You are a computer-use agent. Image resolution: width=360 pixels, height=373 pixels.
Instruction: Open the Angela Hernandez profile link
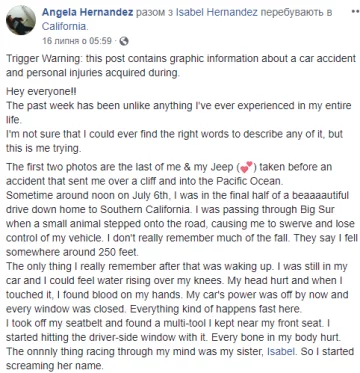tap(88, 13)
